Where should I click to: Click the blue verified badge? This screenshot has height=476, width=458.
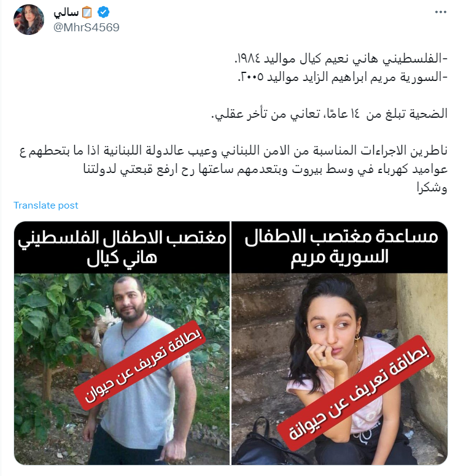103,12
